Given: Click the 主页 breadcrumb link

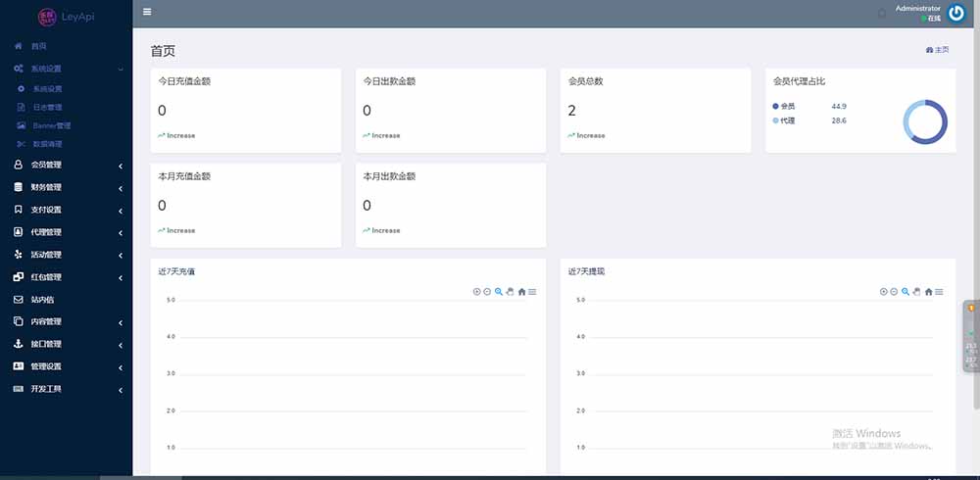Looking at the screenshot, I should (938, 50).
